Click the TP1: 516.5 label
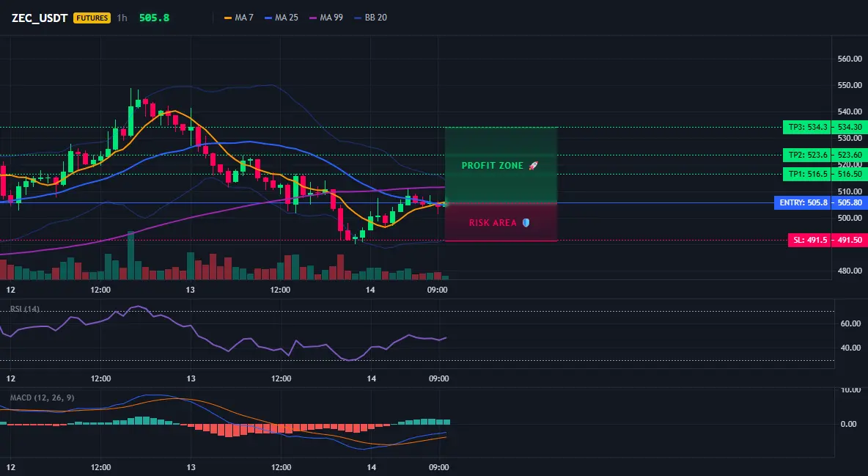868x476 pixels. coord(808,174)
